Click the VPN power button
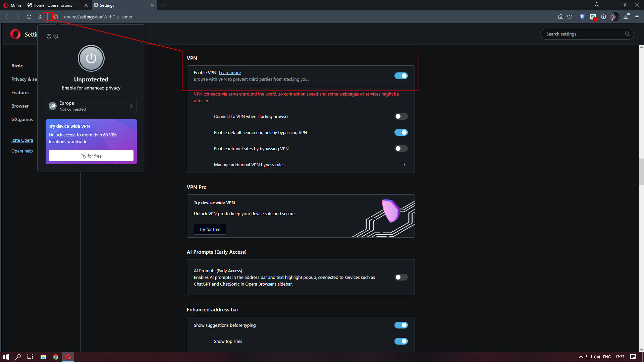This screenshot has height=362, width=644. pyautogui.click(x=91, y=58)
